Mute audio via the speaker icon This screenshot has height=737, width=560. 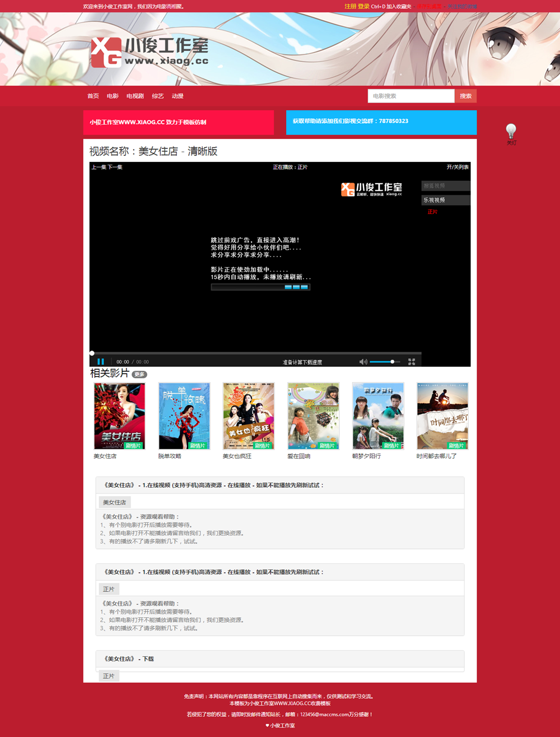[x=363, y=362]
